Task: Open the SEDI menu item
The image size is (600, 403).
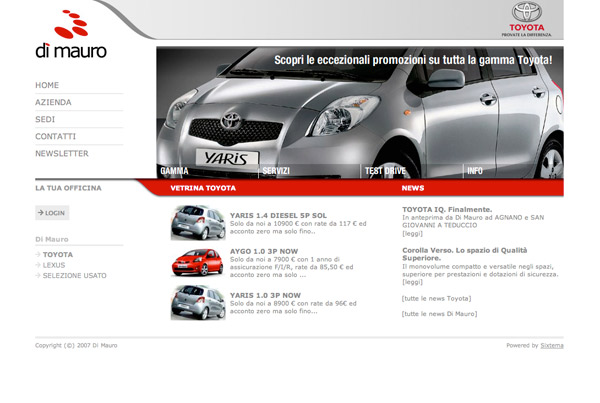Action: click(x=45, y=119)
